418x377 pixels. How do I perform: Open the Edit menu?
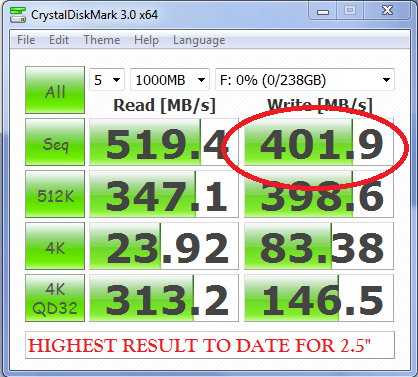(59, 40)
